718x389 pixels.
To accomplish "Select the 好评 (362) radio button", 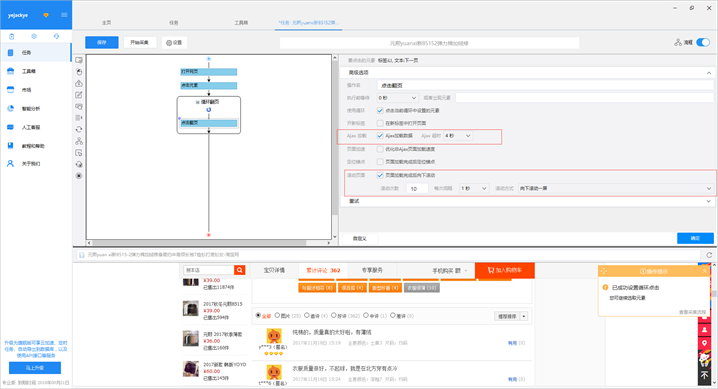I will click(333, 315).
